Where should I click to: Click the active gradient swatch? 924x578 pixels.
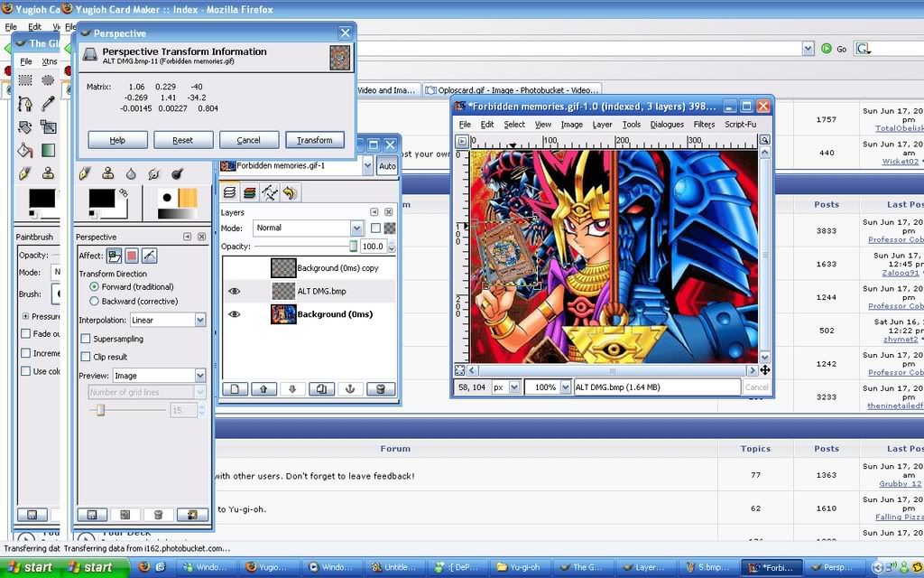(x=177, y=214)
